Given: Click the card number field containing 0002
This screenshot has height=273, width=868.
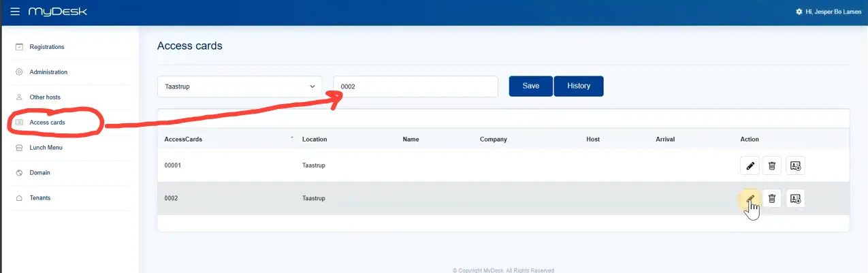Looking at the screenshot, I should point(415,86).
